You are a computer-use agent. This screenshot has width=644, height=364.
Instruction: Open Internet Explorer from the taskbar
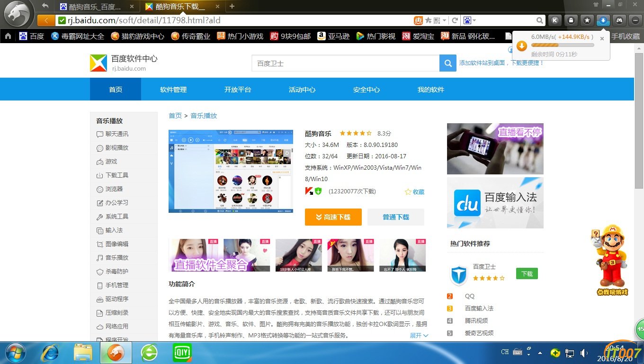[x=50, y=353]
